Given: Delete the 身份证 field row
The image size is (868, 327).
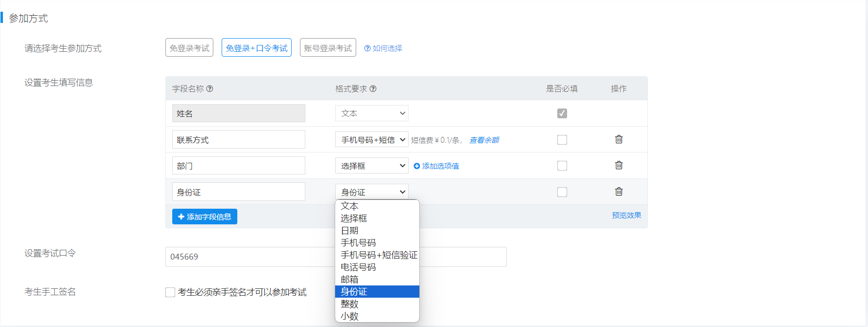Looking at the screenshot, I should (x=618, y=192).
